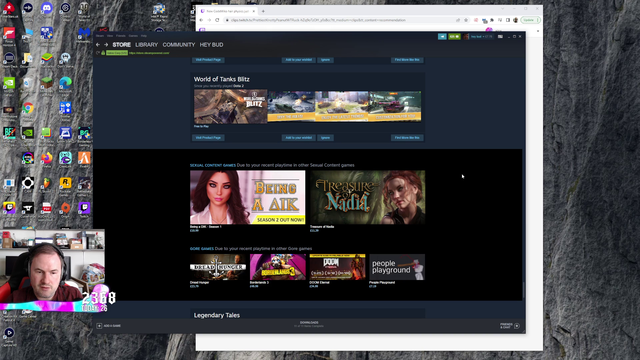Screen dimensions: 640x360
Task: Open the Games menu in Steam
Action: click(x=133, y=36)
